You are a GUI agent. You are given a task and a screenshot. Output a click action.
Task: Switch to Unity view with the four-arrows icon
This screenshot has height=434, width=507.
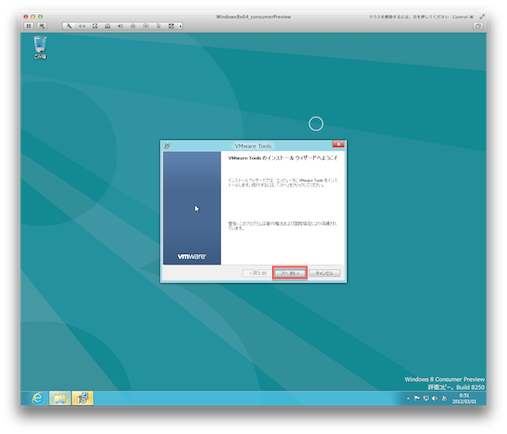pyautogui.click(x=171, y=26)
